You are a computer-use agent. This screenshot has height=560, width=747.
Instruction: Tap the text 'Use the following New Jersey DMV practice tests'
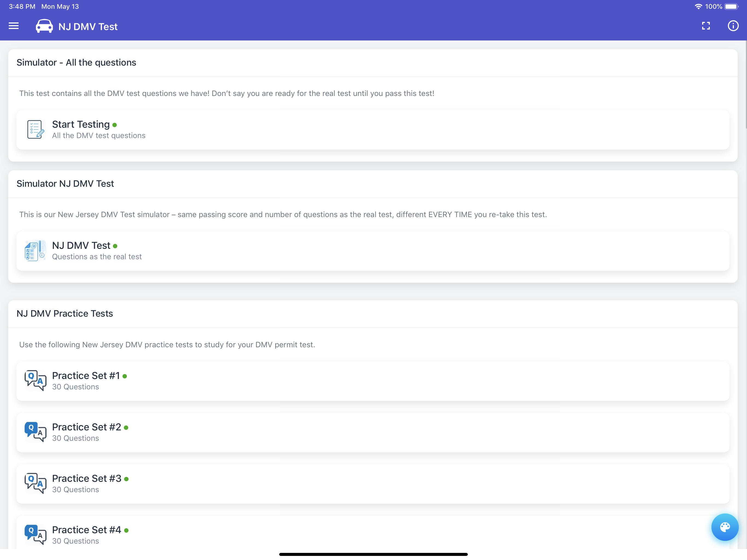(167, 345)
